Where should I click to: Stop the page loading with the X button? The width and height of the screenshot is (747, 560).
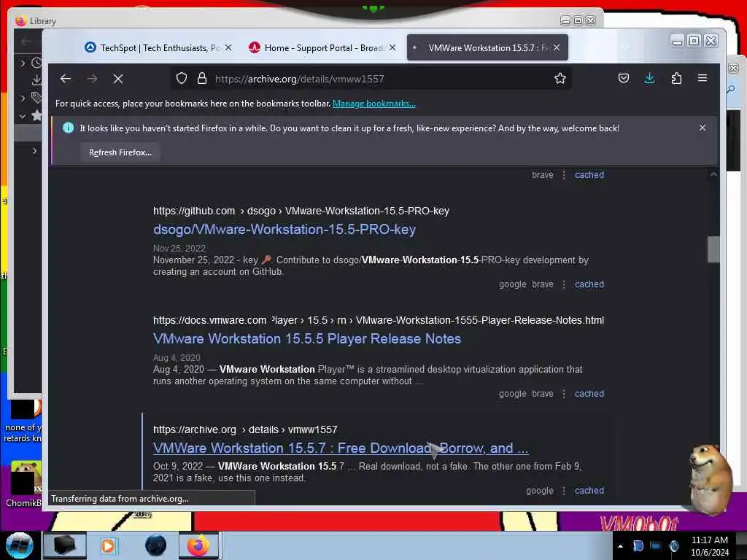(x=118, y=79)
